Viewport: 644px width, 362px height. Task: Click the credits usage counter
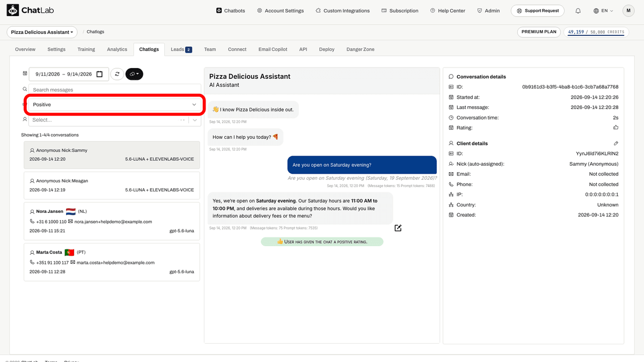596,32
